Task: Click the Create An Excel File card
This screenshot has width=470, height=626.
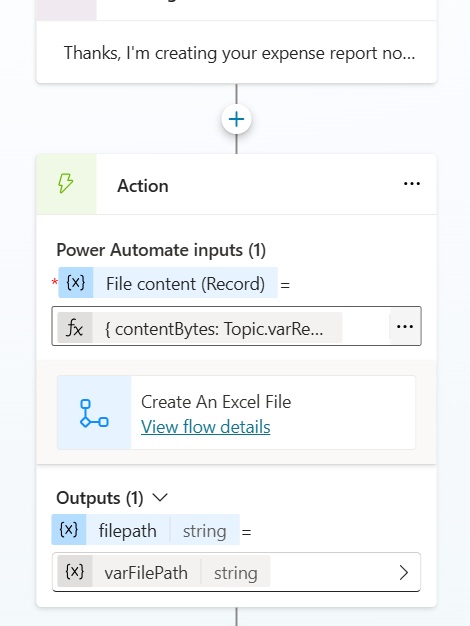Action: (x=236, y=413)
